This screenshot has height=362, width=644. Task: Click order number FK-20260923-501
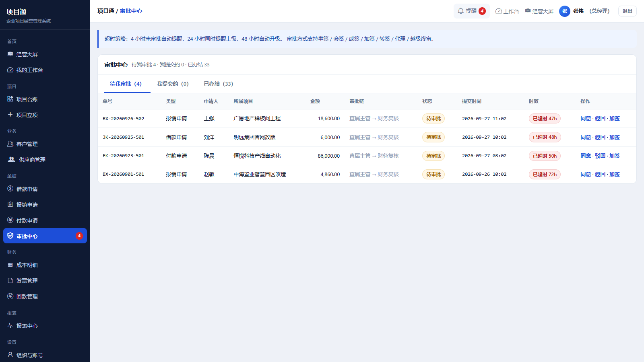[123, 156]
